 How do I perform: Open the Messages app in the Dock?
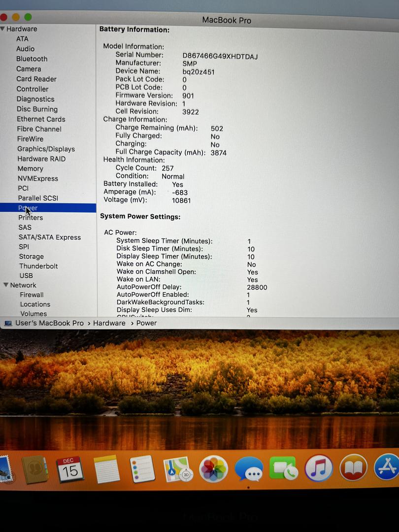click(249, 468)
